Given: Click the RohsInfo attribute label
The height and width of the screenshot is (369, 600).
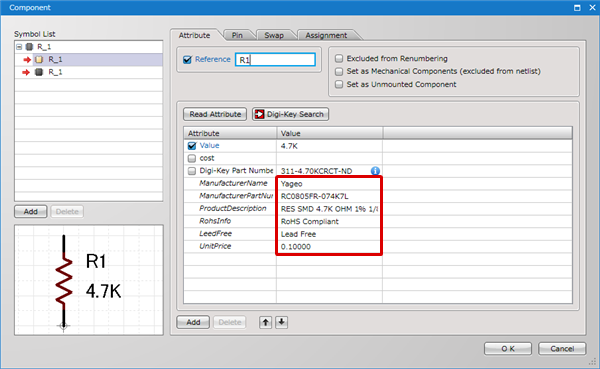Looking at the screenshot, I should 215,221.
